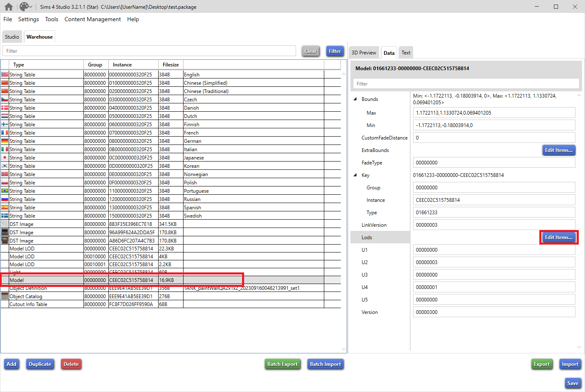Click the Batch Export button
This screenshot has height=392, width=585.
(283, 364)
